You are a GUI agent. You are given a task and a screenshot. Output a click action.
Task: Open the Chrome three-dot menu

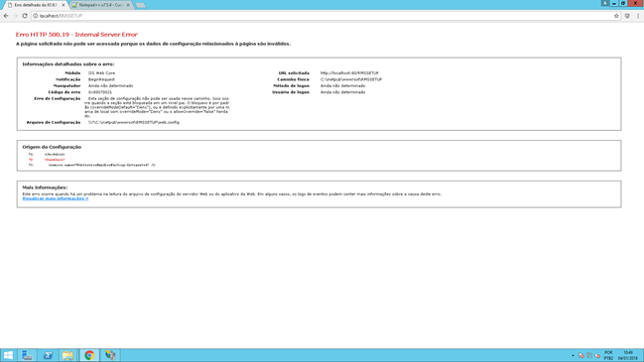[x=638, y=16]
